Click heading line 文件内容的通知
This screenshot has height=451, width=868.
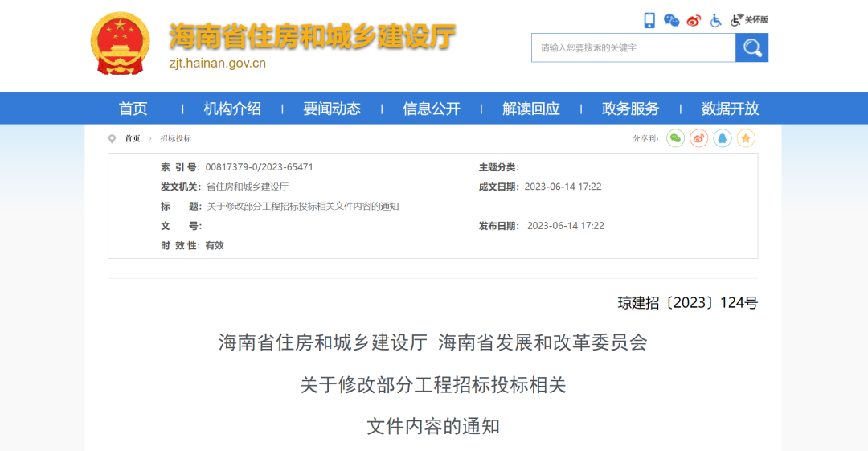433,426
